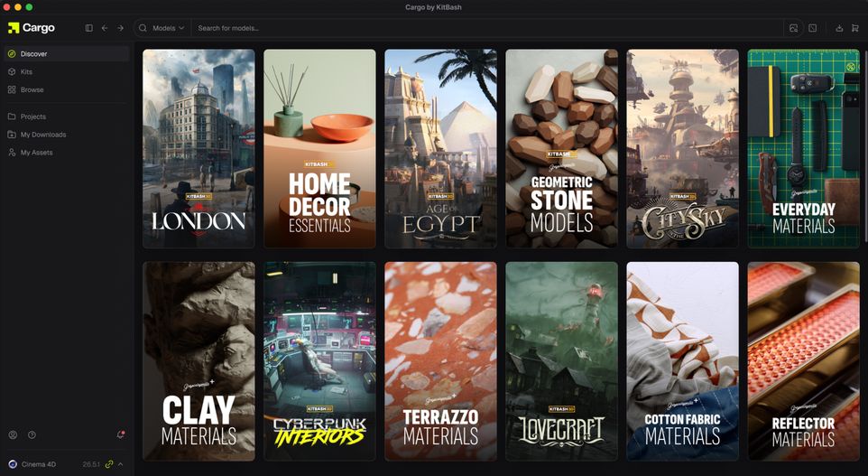This screenshot has height=476, width=868.
Task: Go back with the left arrow
Action: pyautogui.click(x=105, y=28)
